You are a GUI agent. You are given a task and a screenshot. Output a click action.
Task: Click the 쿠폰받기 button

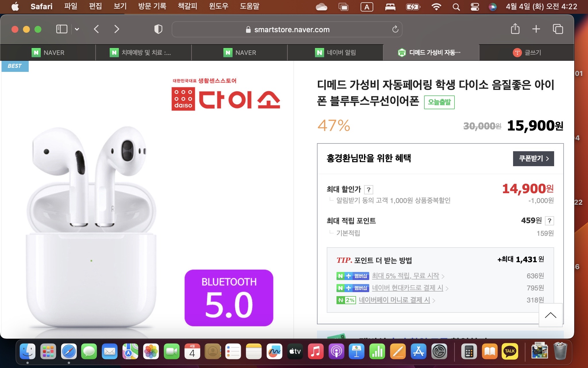(x=533, y=158)
